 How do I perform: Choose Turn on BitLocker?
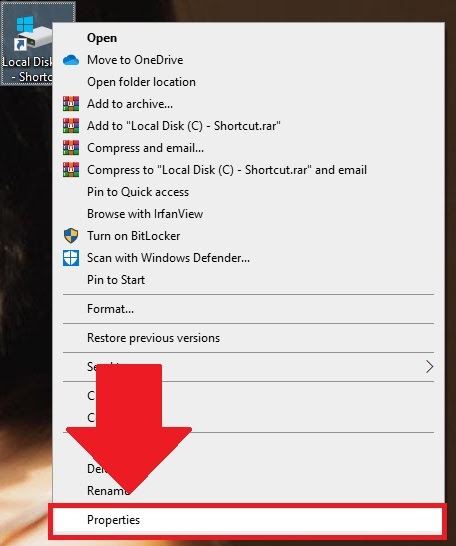coord(249,236)
